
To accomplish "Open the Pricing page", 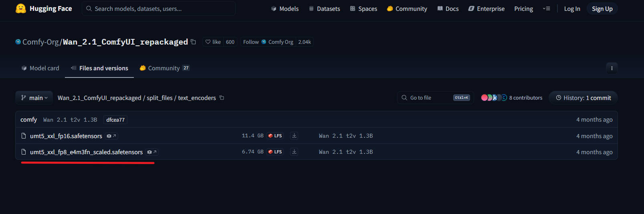I will click(524, 8).
